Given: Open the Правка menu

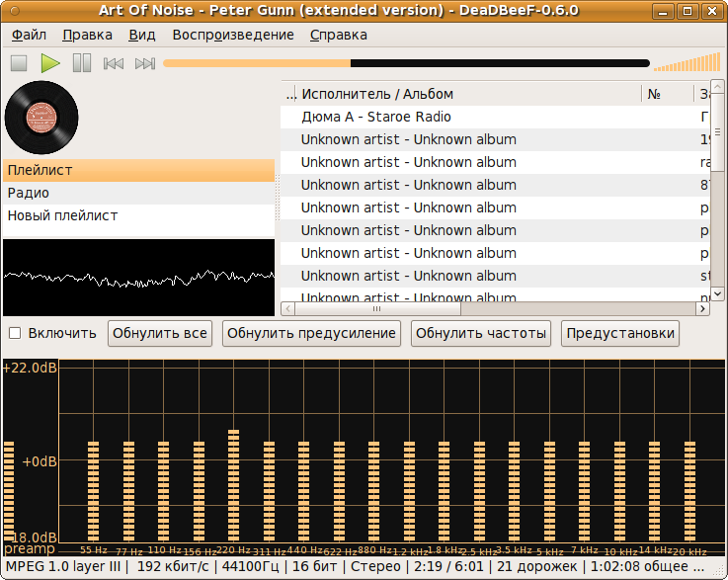Looking at the screenshot, I should click(87, 35).
